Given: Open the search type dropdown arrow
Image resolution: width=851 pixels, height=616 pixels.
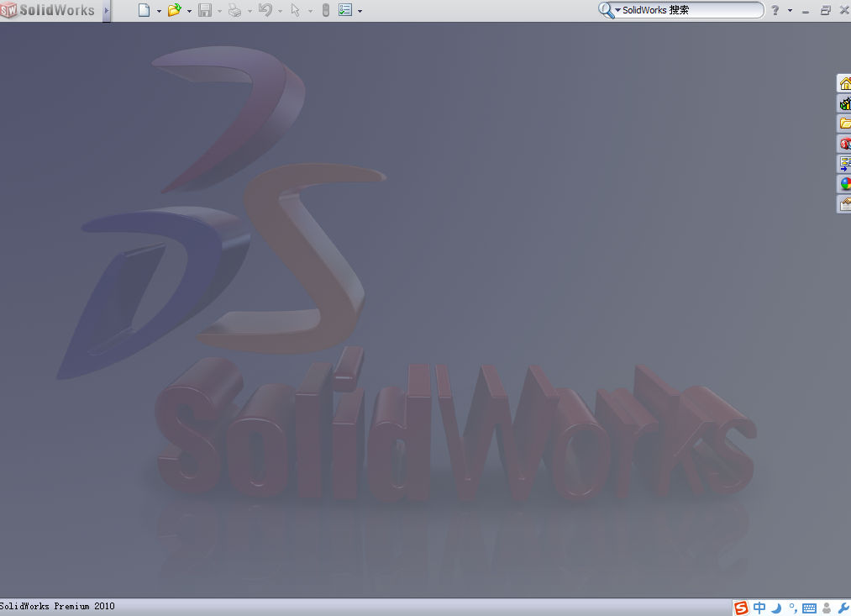Looking at the screenshot, I should 617,10.
